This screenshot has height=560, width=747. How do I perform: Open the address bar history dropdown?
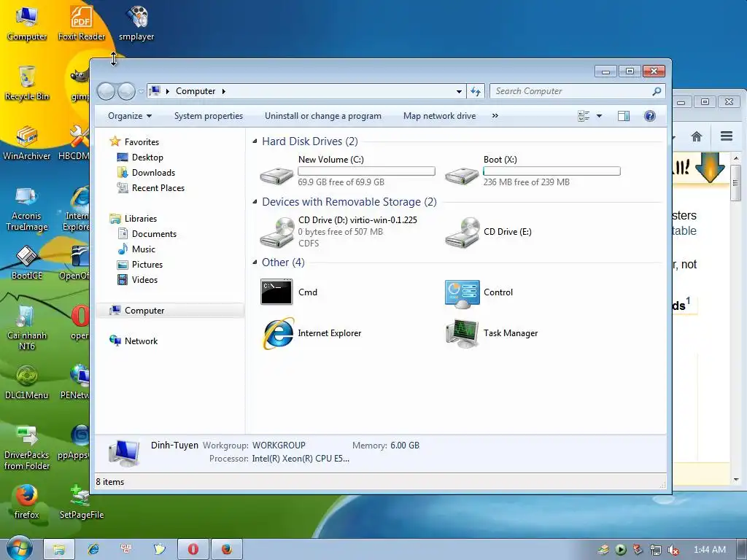click(459, 91)
